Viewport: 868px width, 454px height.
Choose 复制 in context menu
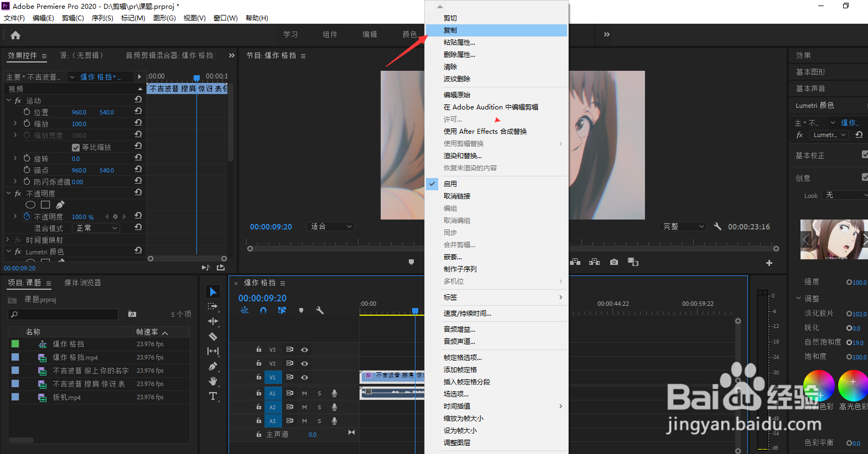[x=496, y=30]
